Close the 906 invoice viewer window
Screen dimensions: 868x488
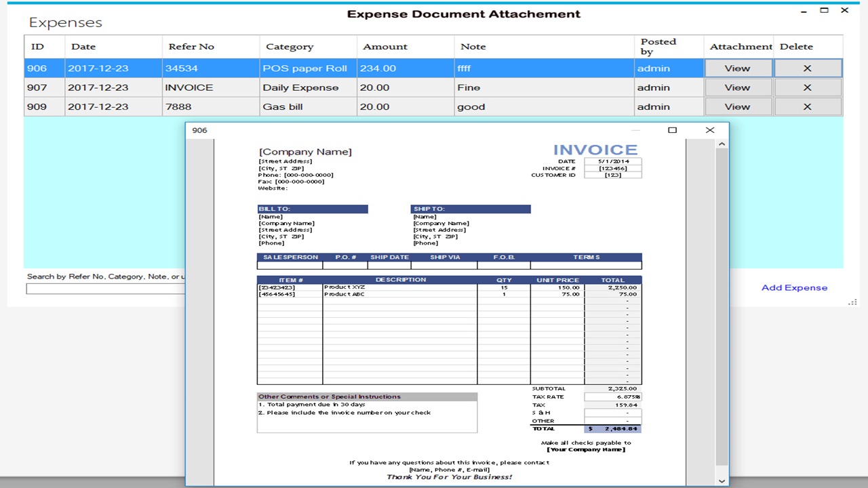click(710, 129)
